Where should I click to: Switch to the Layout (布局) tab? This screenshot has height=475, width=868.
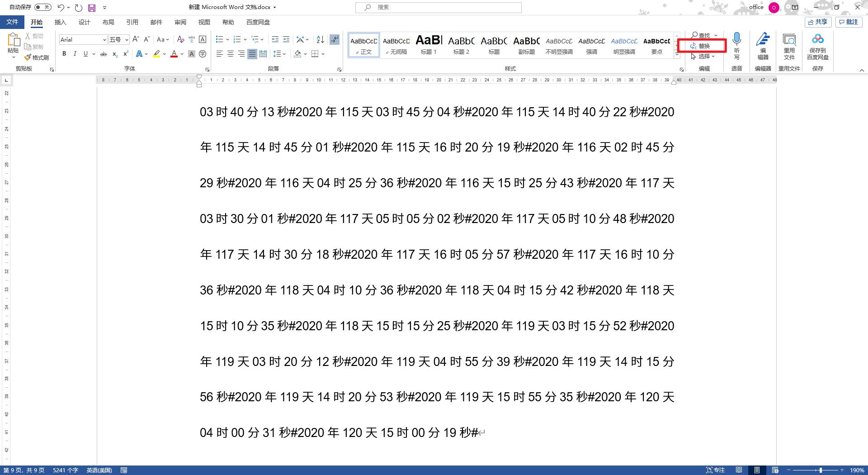(108, 22)
